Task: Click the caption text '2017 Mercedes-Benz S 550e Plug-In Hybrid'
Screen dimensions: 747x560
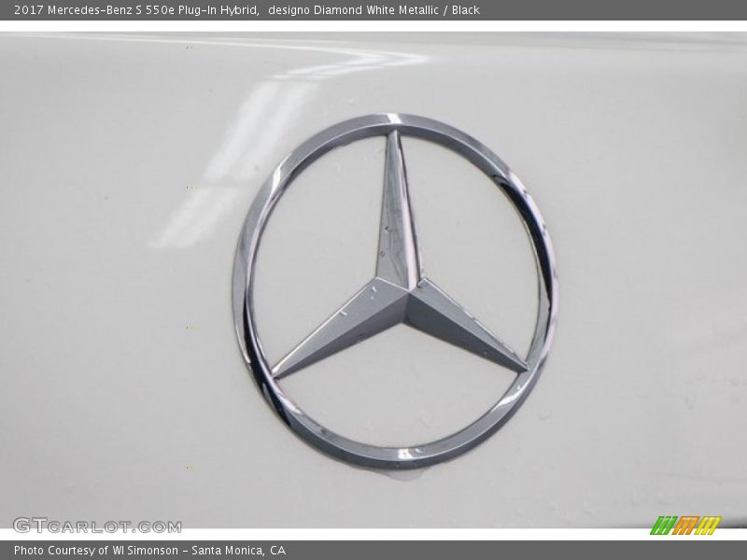Action: click(x=136, y=10)
